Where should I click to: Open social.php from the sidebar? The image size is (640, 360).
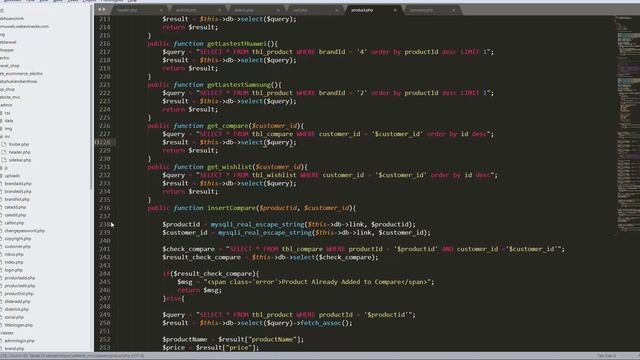click(x=14, y=317)
